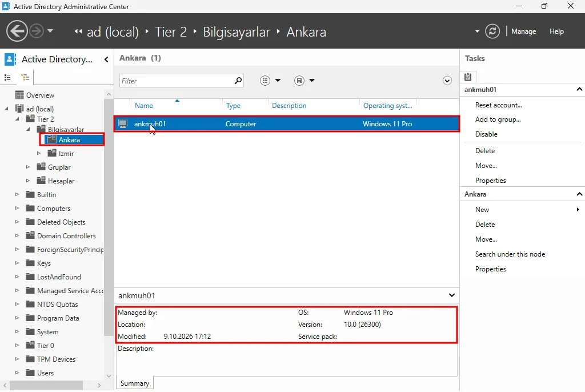Click the Gruplar OU icon
The image size is (585, 392).
point(41,166)
